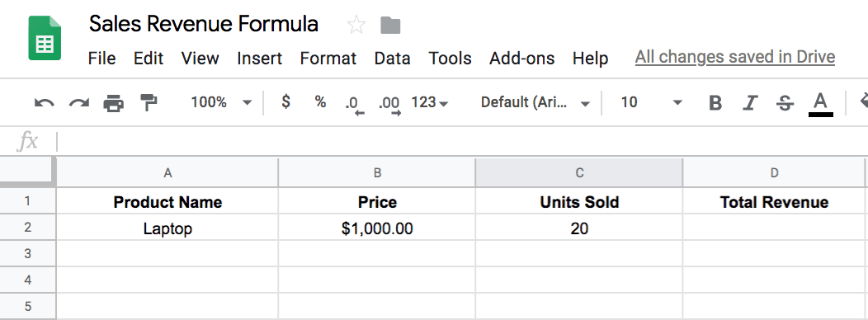Viewport: 868px width, 320px height.
Task: Open the Edit menu
Action: 149,58
